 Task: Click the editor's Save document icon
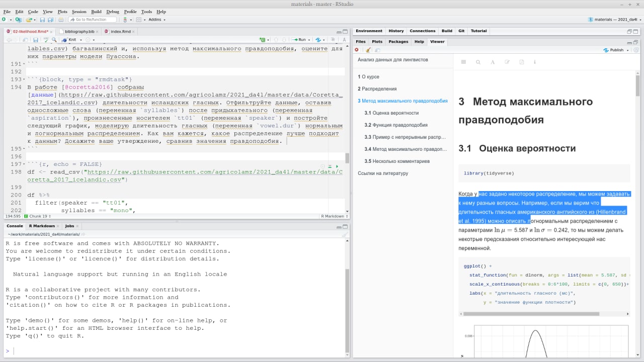[x=36, y=40]
